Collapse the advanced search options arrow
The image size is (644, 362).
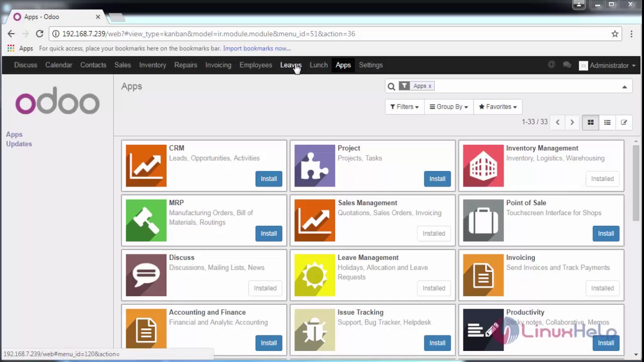pos(624,86)
